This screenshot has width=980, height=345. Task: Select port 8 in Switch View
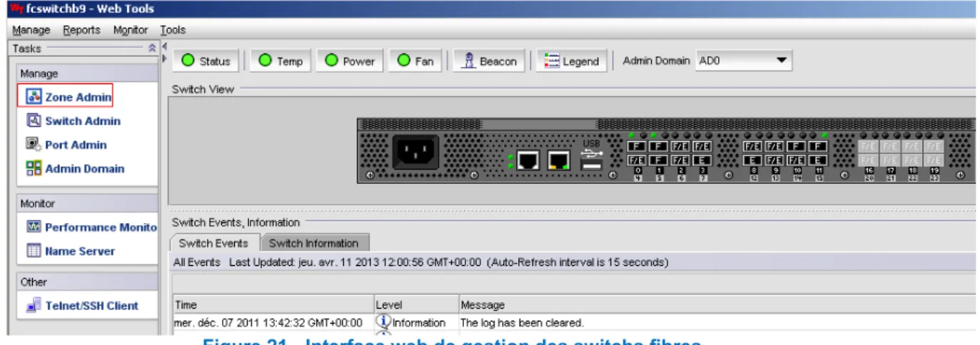pos(752,146)
